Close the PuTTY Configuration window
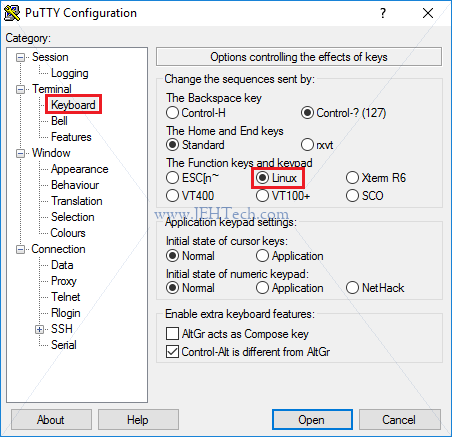 click(x=428, y=13)
